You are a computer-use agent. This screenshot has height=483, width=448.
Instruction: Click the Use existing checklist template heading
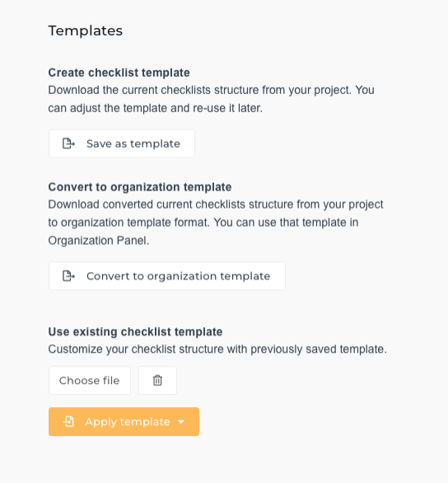coord(135,332)
